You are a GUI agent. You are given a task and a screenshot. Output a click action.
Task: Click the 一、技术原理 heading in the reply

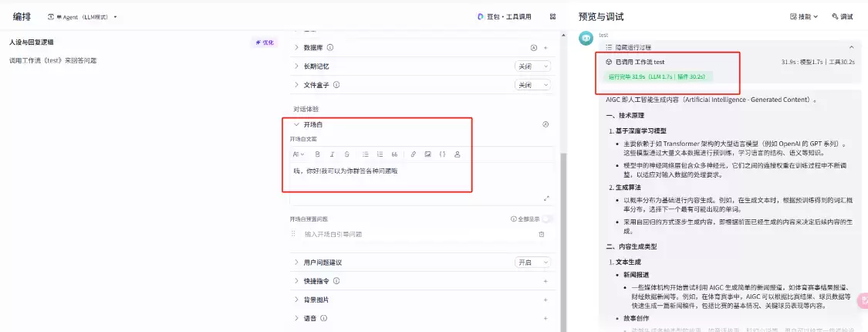[625, 115]
